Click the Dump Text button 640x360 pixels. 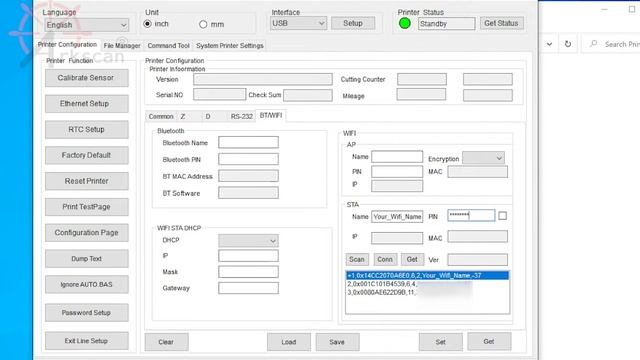(87, 259)
